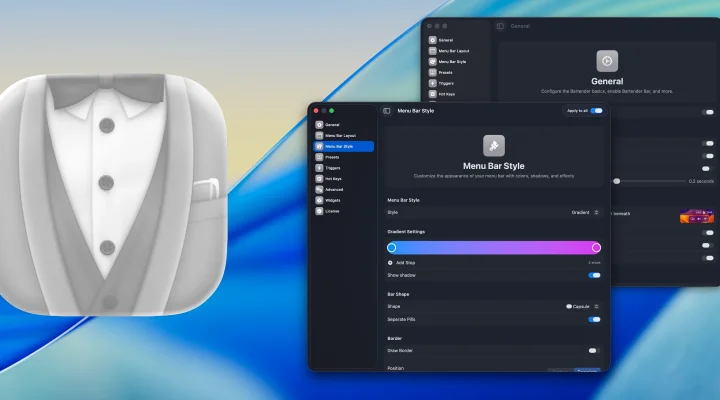
Task: Select the pink gradient stop handle
Action: tap(596, 248)
